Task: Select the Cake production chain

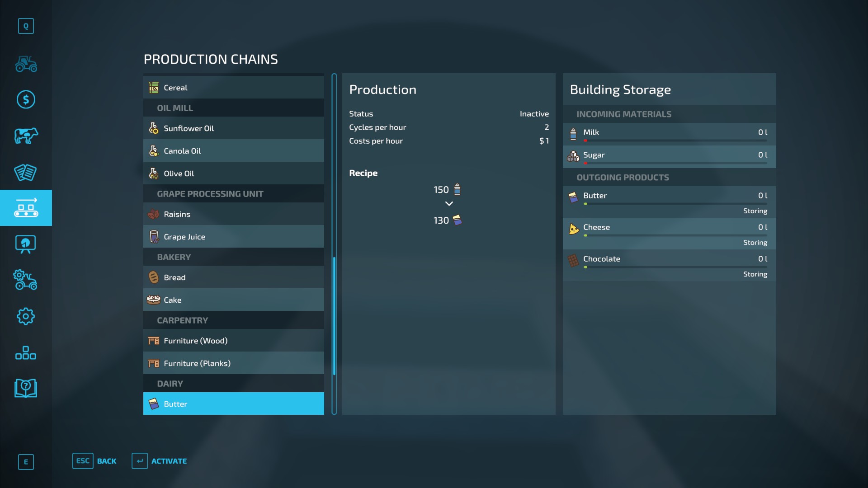Action: click(233, 300)
